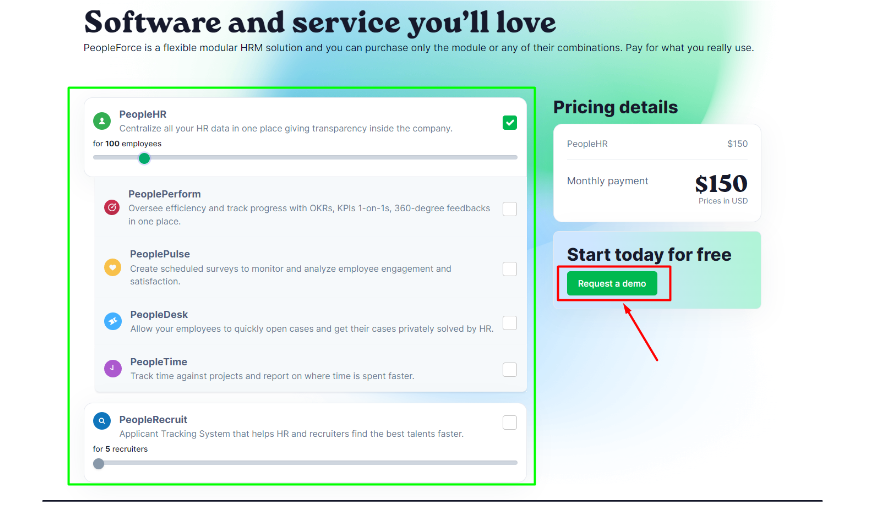Click the PeopleRecruit magnifier icon
This screenshot has width=886, height=517.
[x=102, y=421]
